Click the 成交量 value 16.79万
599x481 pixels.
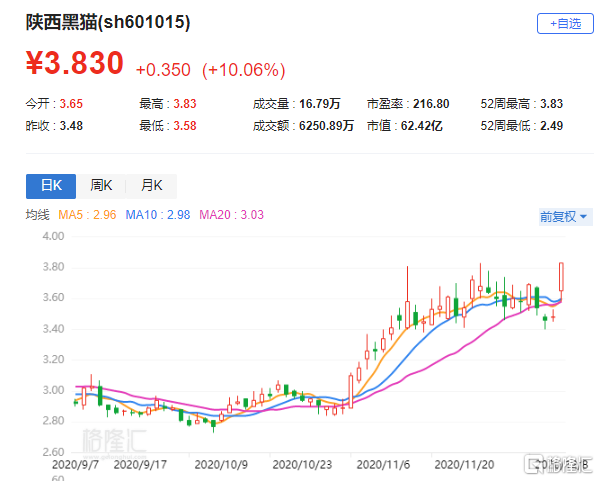click(x=319, y=104)
